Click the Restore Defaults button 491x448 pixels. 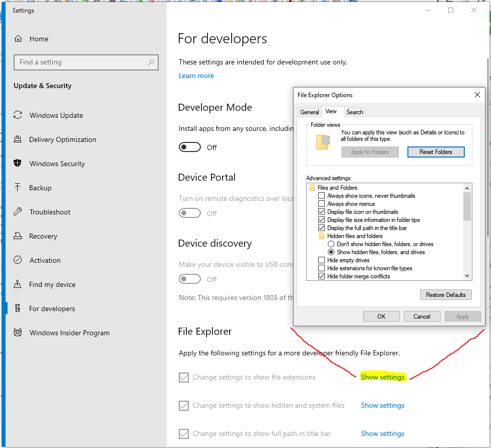click(446, 294)
